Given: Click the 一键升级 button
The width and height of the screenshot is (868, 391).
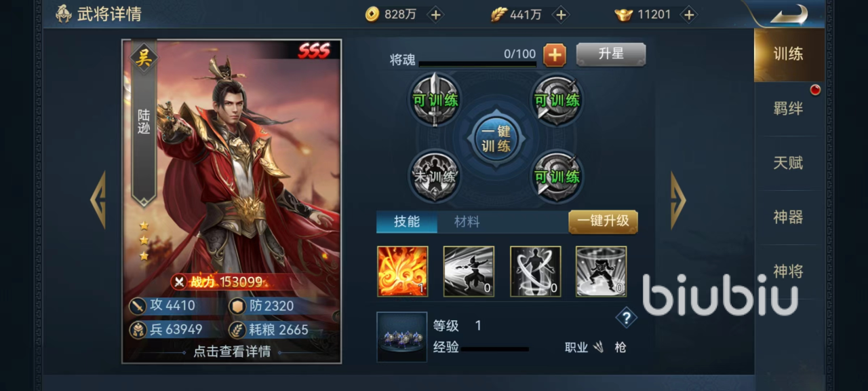Looking at the screenshot, I should [x=603, y=221].
